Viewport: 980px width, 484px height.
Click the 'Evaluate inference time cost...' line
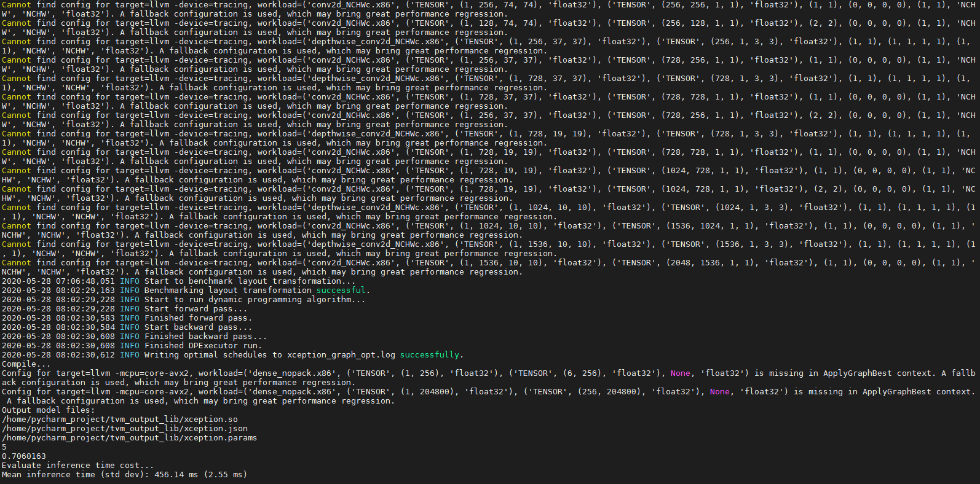77,466
